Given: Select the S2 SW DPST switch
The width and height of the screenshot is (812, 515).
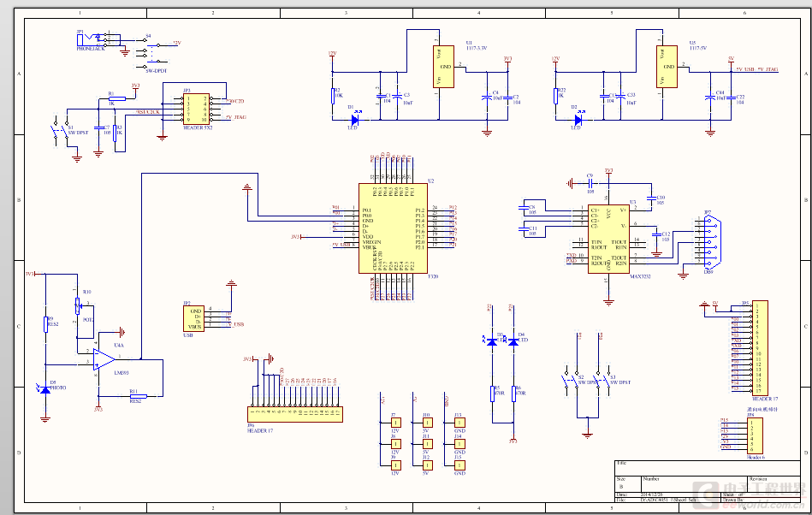Looking at the screenshot, I should (572, 382).
